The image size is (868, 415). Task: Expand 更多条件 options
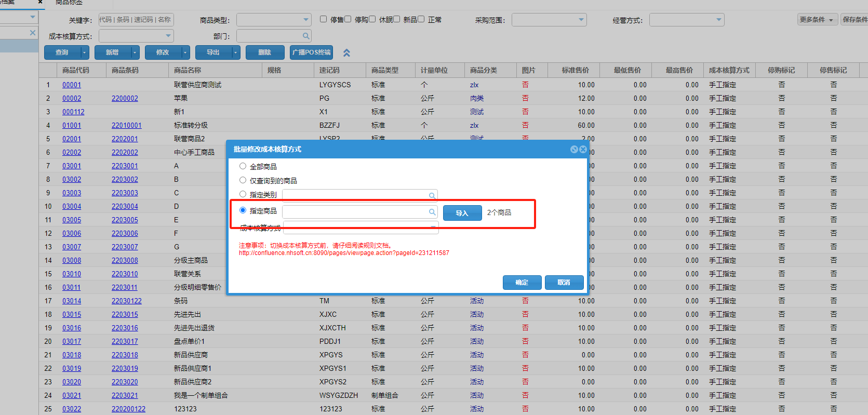(818, 20)
